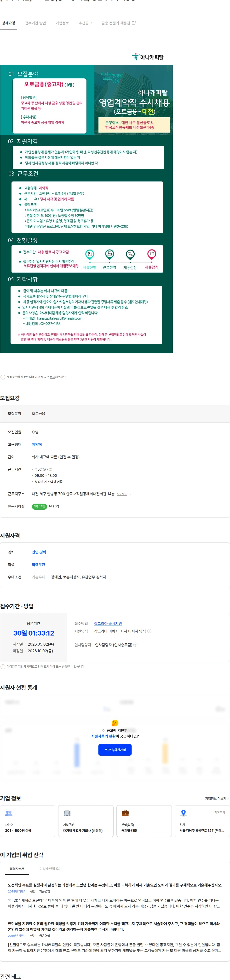Click the 로그인/회원가입 button
The image size is (230, 980).
(115, 750)
